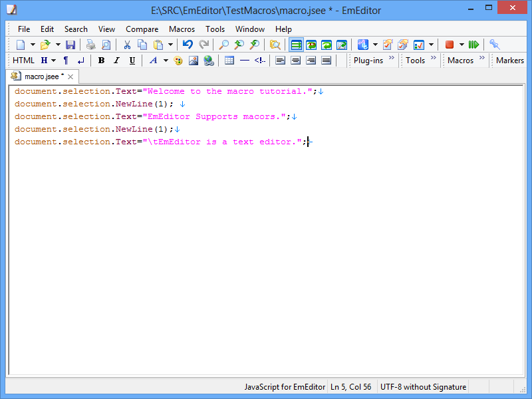Expand the macro record dropdown arrow
This screenshot has width=532, height=399.
462,45
